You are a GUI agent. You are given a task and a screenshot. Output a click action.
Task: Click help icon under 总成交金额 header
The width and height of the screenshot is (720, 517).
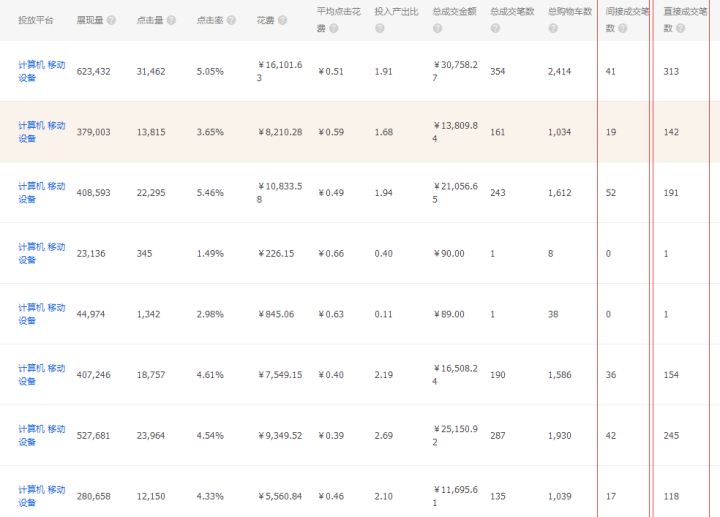point(437,28)
